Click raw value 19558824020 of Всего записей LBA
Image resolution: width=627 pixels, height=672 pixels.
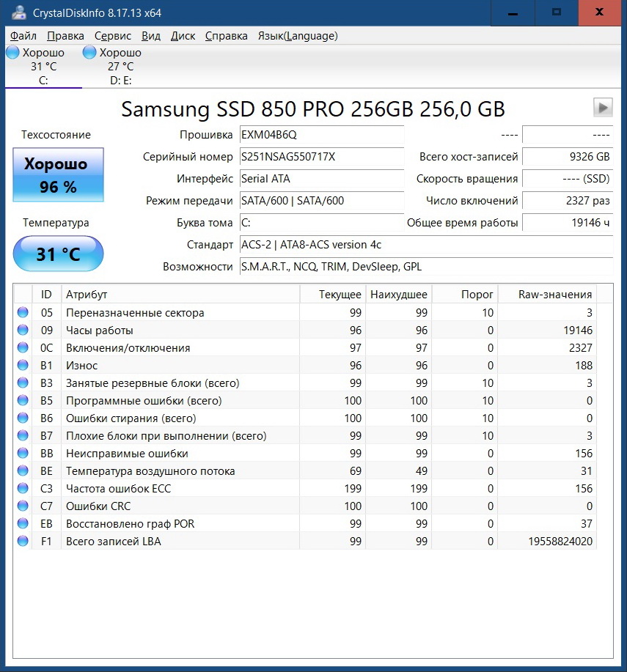coord(560,542)
